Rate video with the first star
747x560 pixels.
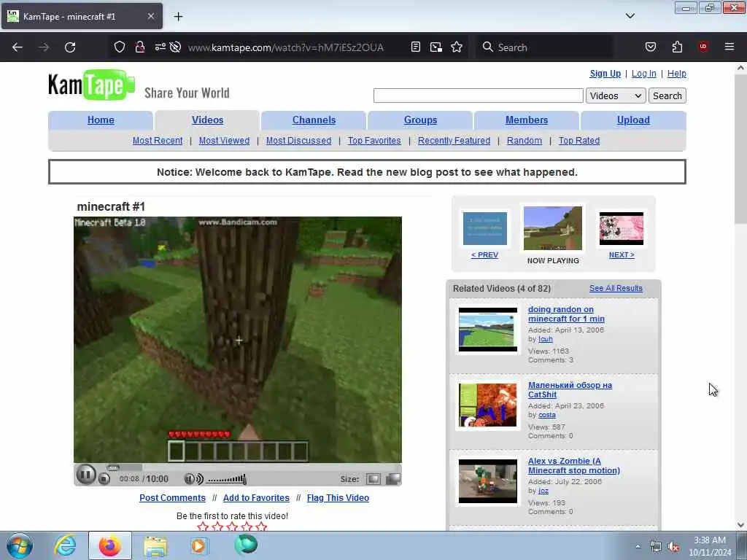click(203, 526)
